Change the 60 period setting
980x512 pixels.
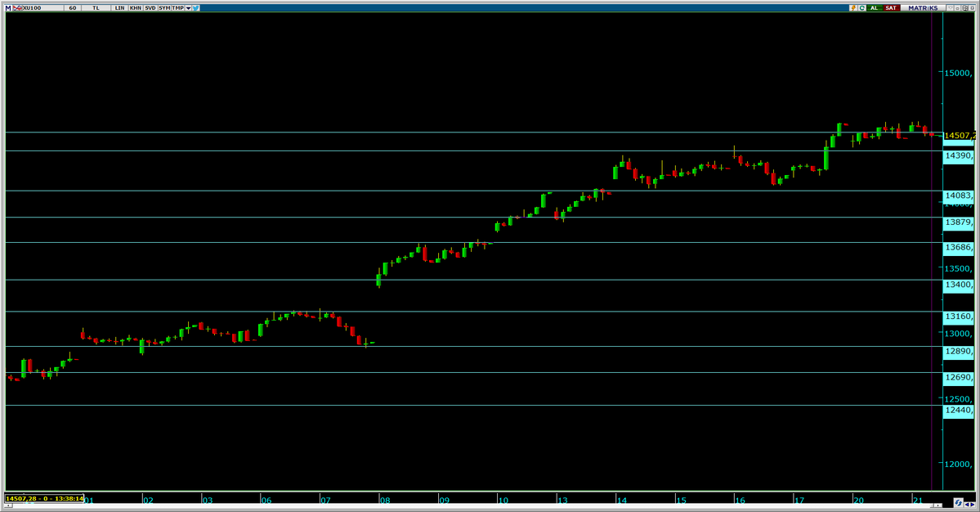tap(73, 8)
